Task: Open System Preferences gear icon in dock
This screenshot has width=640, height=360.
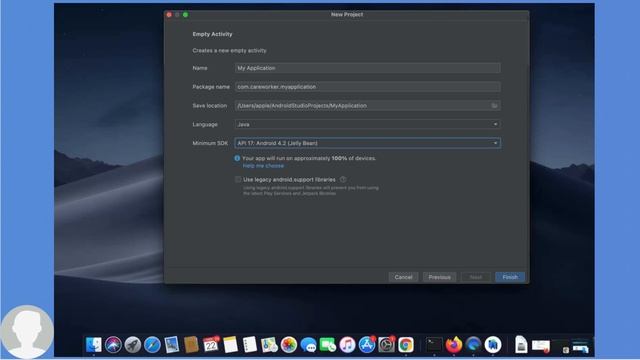Action: pos(387,345)
